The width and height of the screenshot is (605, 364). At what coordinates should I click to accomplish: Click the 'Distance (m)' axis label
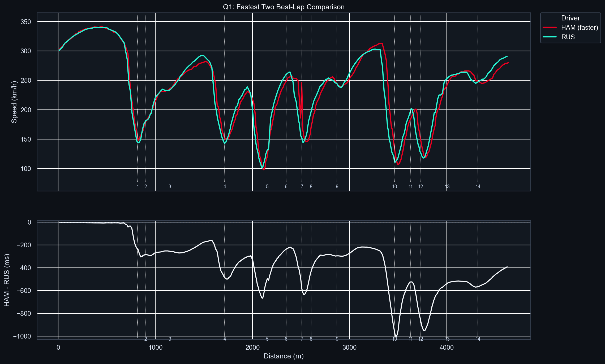coord(284,356)
